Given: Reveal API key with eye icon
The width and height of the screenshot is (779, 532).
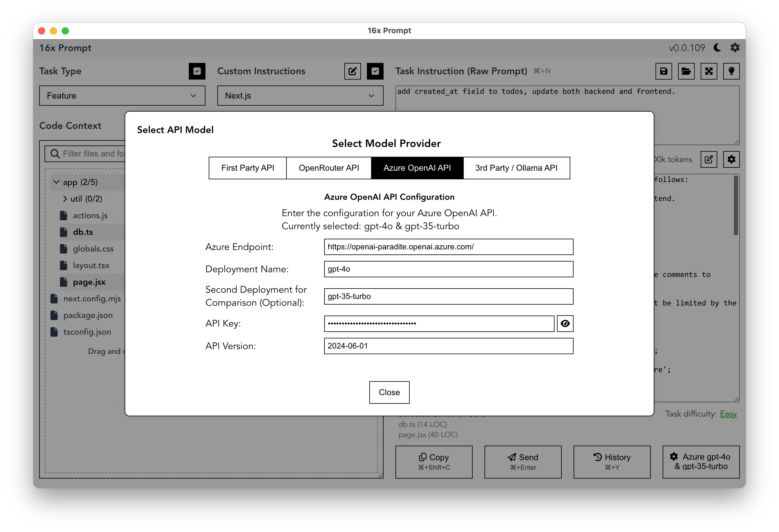Looking at the screenshot, I should click(565, 324).
